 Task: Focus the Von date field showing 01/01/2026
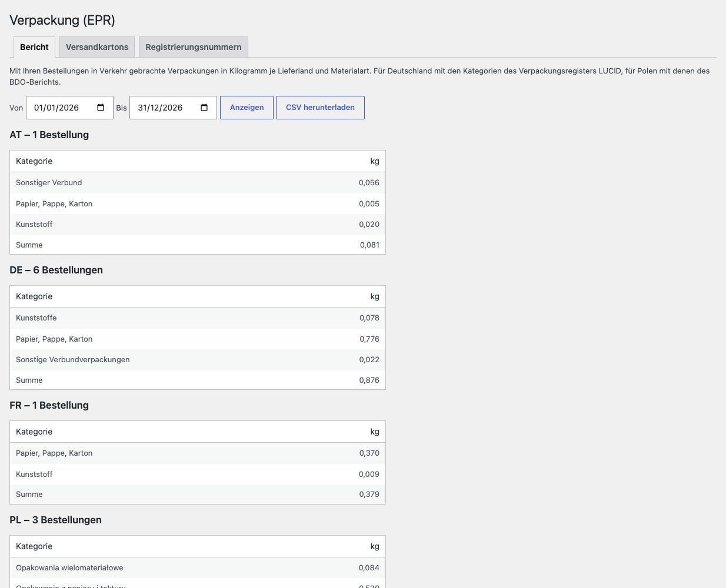coord(69,108)
